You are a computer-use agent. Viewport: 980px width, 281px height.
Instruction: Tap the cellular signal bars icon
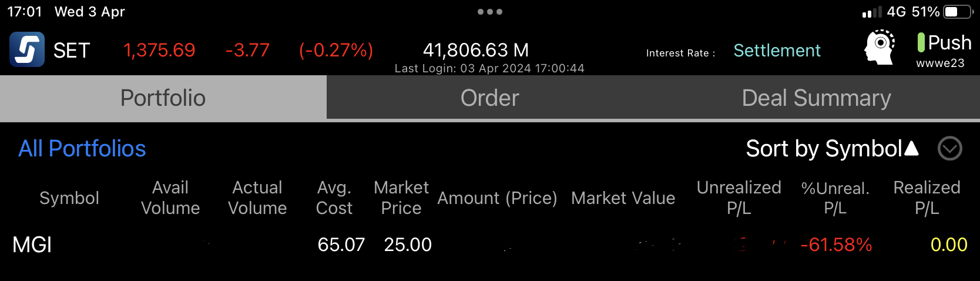point(872,12)
